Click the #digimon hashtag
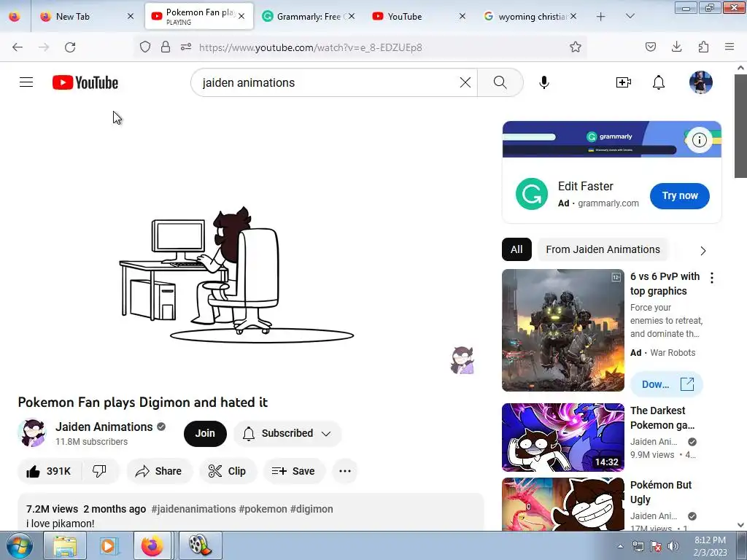747x560 pixels. click(311, 509)
